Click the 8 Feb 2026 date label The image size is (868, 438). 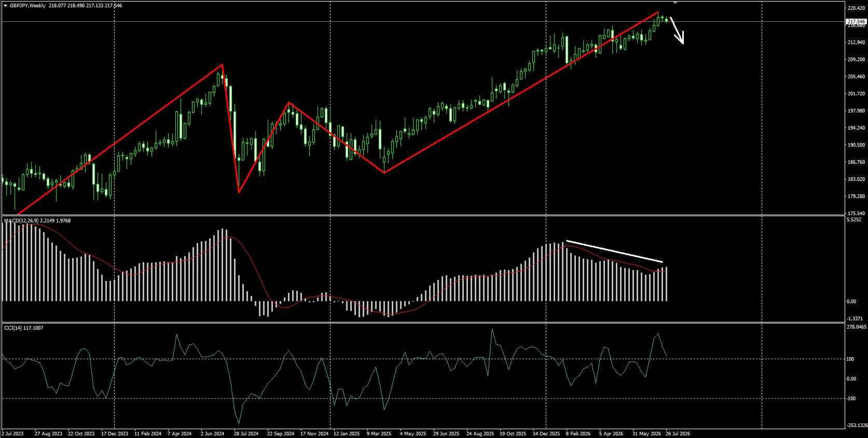click(x=578, y=433)
